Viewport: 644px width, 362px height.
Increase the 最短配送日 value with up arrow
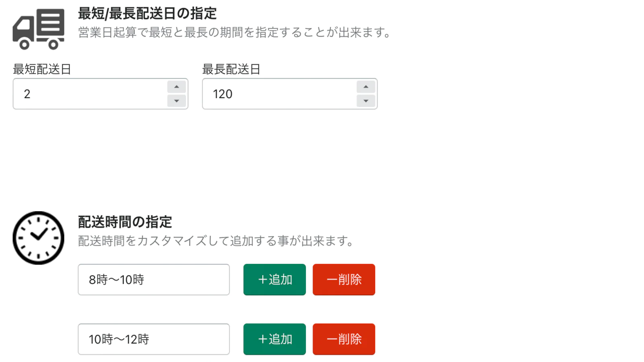pyautogui.click(x=176, y=87)
